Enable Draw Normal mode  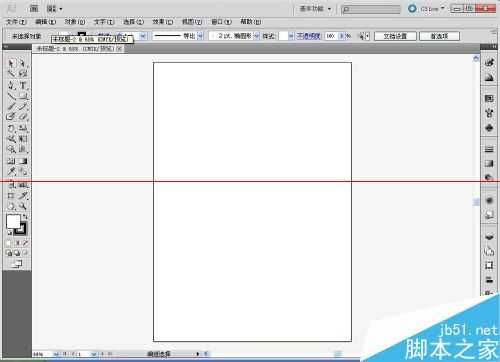click(x=9, y=253)
